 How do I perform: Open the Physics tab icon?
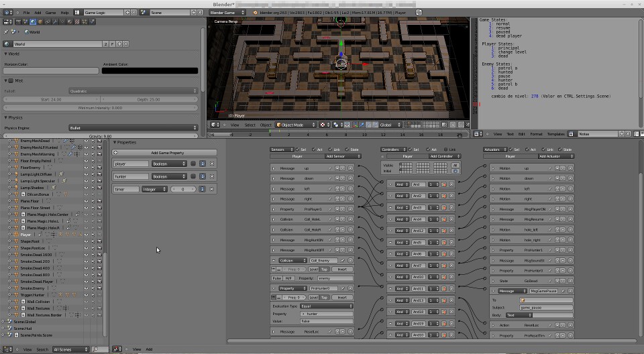(92, 21)
